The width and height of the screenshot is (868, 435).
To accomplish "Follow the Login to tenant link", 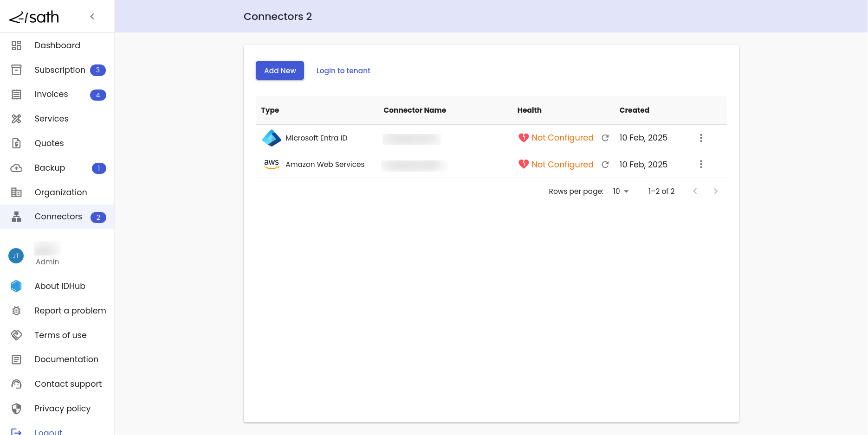I will [343, 70].
